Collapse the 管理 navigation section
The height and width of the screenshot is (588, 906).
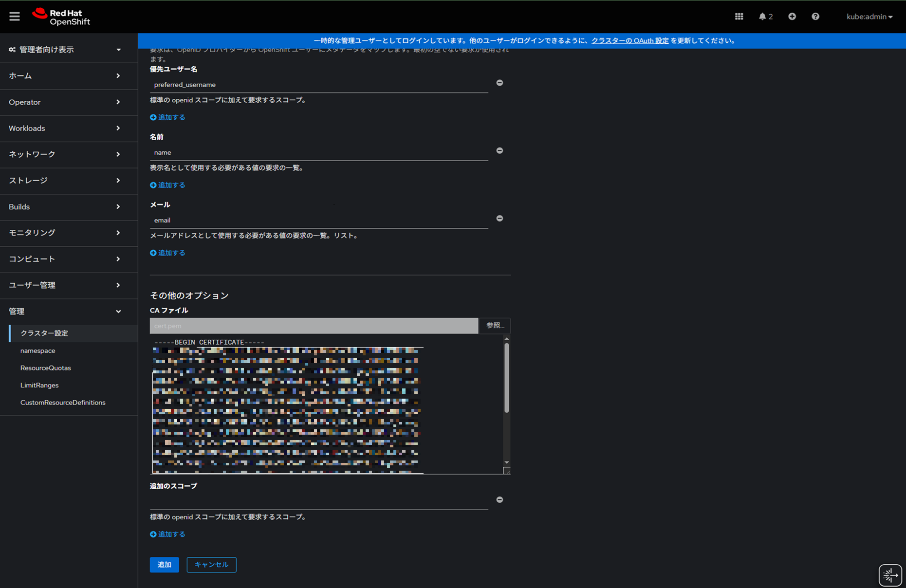(65, 312)
